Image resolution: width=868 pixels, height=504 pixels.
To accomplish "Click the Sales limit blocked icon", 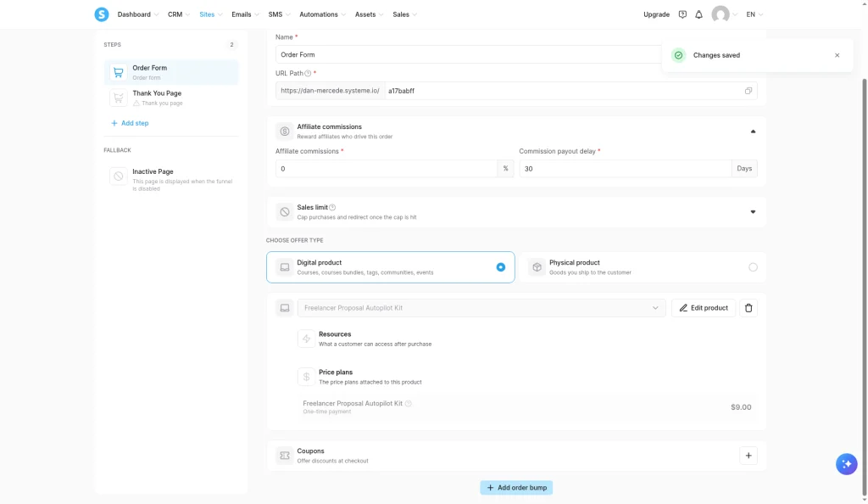I will point(285,211).
